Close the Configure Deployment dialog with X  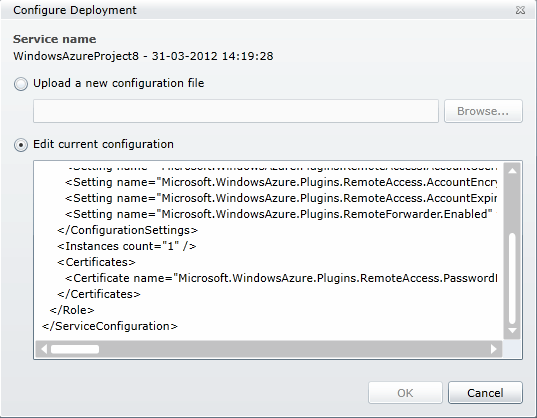(520, 10)
